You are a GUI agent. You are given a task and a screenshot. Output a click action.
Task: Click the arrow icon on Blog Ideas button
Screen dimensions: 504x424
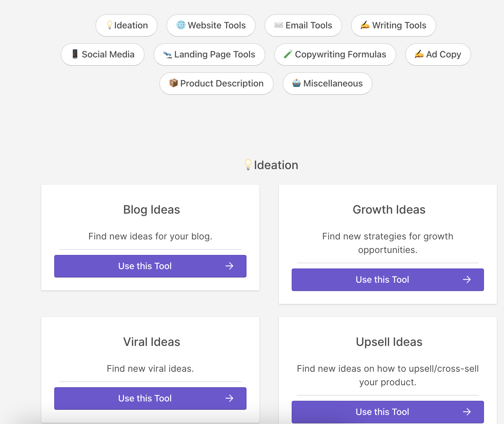tap(229, 266)
